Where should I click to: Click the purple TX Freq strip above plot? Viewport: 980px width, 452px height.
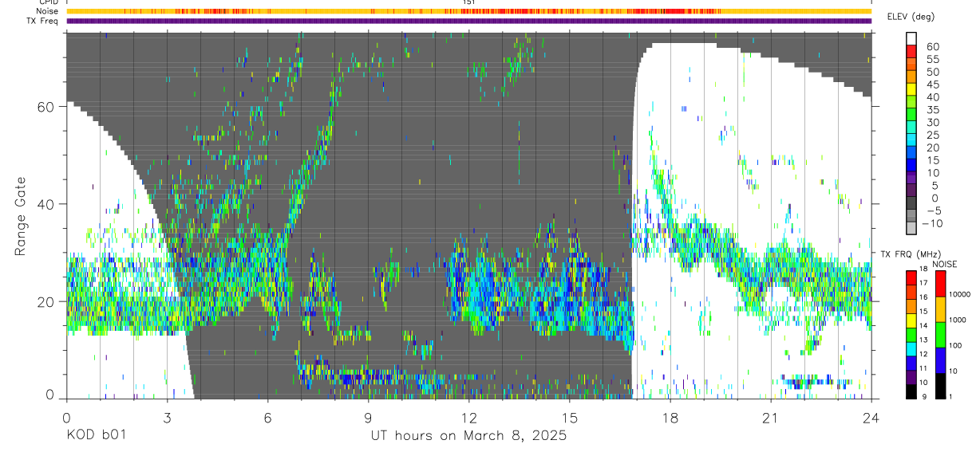pos(468,21)
